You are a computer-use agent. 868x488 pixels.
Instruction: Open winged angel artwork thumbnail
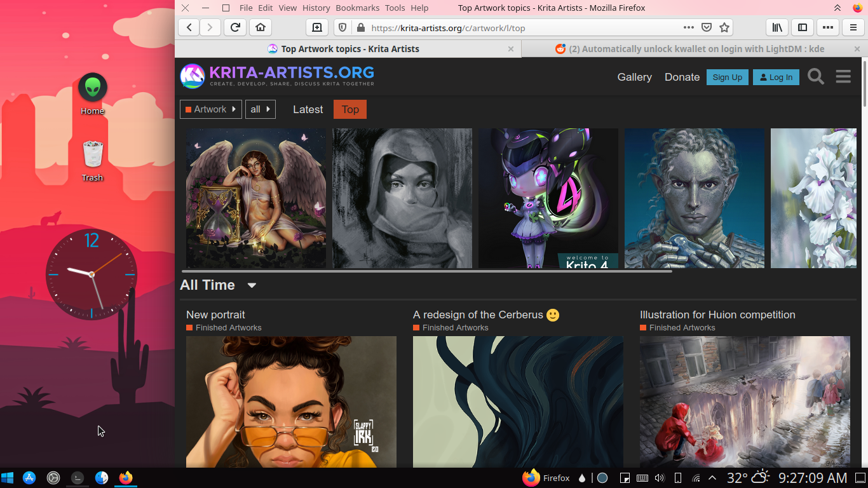tap(256, 198)
